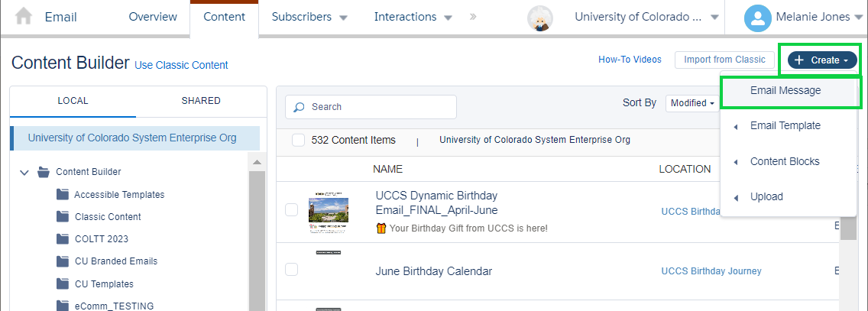
Task: Click the COLTT 2023 folder icon
Action: 63,238
